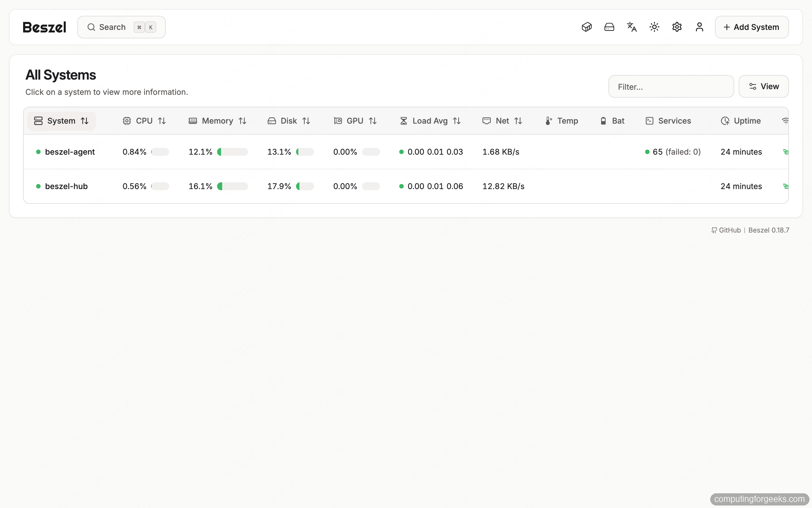
Task: Click beszel-agent 12.1% memory value
Action: pyautogui.click(x=200, y=152)
